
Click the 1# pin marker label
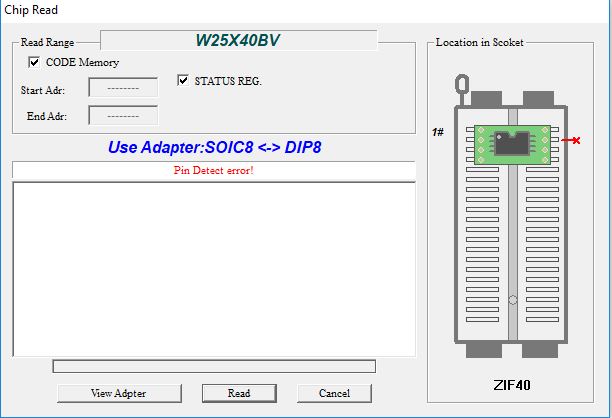pyautogui.click(x=438, y=132)
